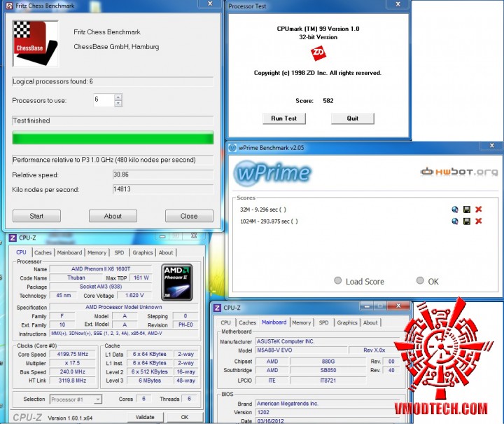Click wPrime Benchmark title bar icon
The width and height of the screenshot is (504, 424).
tap(232, 148)
